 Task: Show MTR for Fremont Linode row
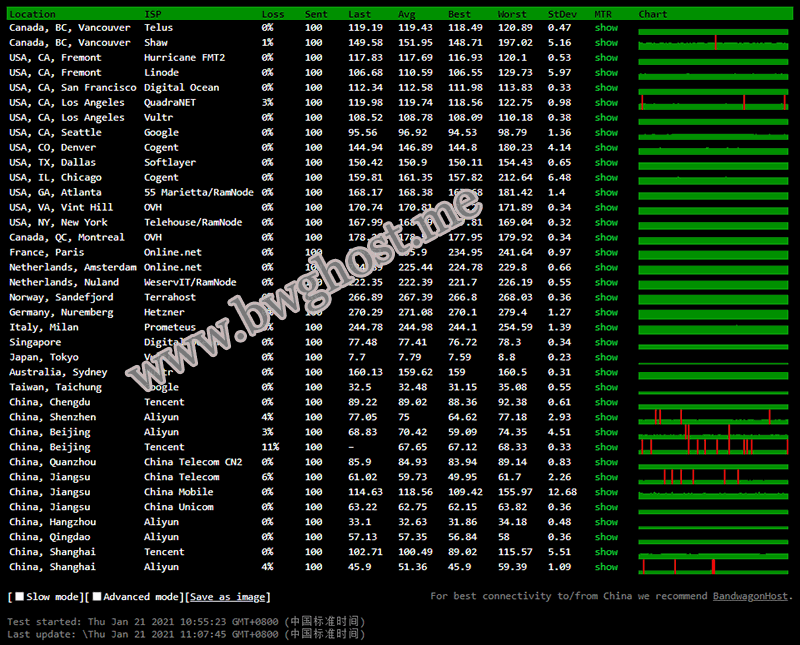point(606,72)
